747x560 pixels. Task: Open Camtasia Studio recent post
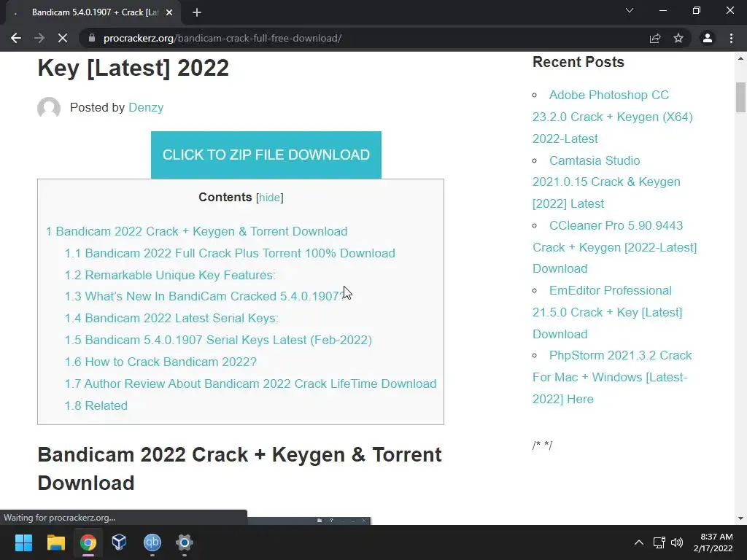[x=606, y=182]
